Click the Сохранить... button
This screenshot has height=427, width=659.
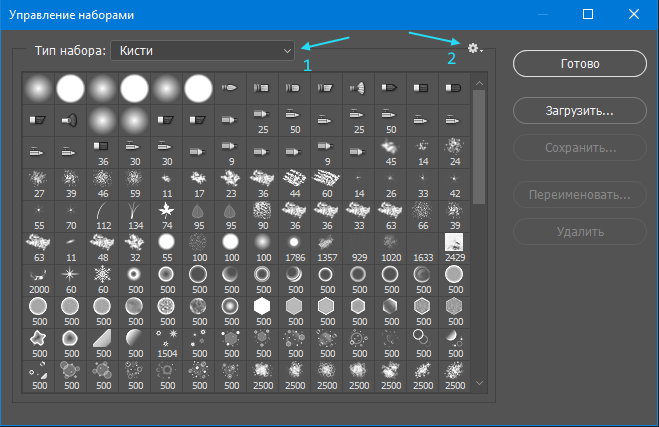point(580,148)
